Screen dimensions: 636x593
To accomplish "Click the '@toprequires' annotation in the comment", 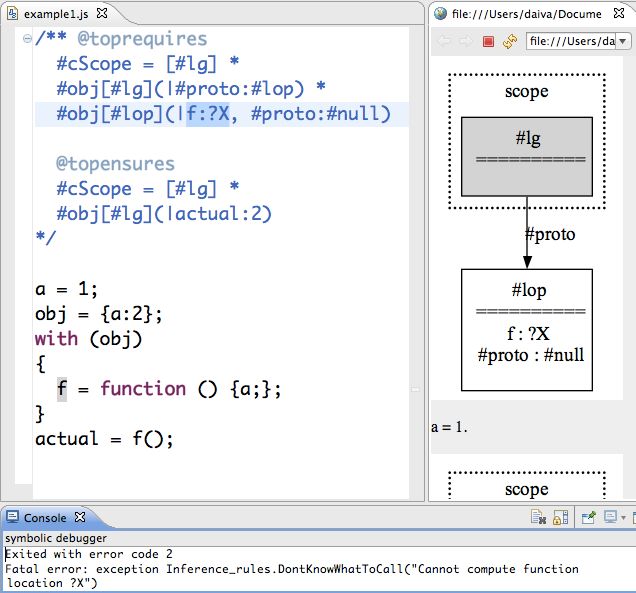I will click(x=142, y=39).
